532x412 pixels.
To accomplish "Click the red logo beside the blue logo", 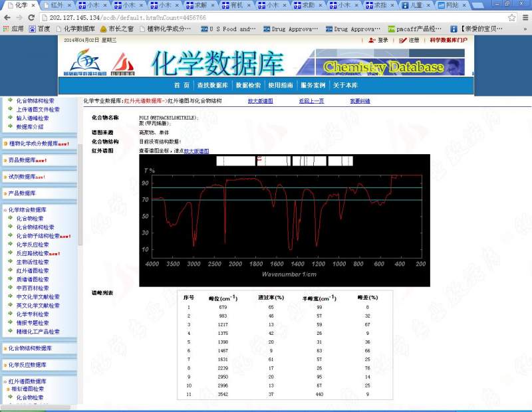I will [122, 64].
